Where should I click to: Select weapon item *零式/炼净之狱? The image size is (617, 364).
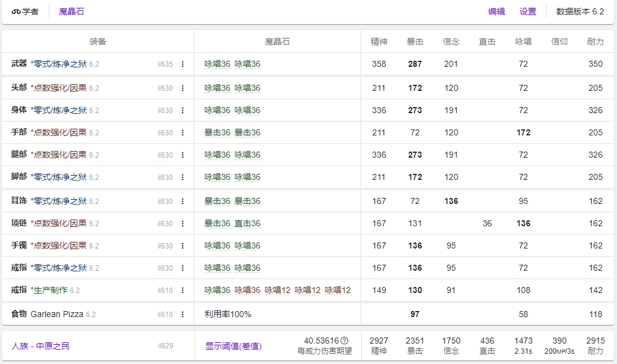click(x=58, y=64)
